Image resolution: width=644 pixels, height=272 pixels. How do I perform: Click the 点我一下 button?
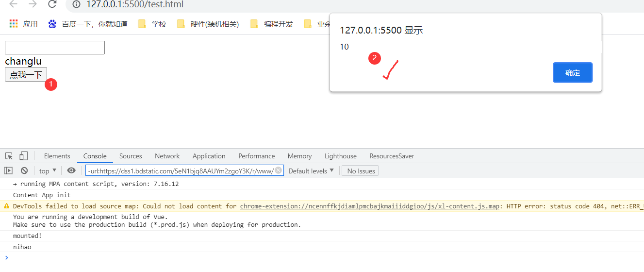(x=26, y=74)
